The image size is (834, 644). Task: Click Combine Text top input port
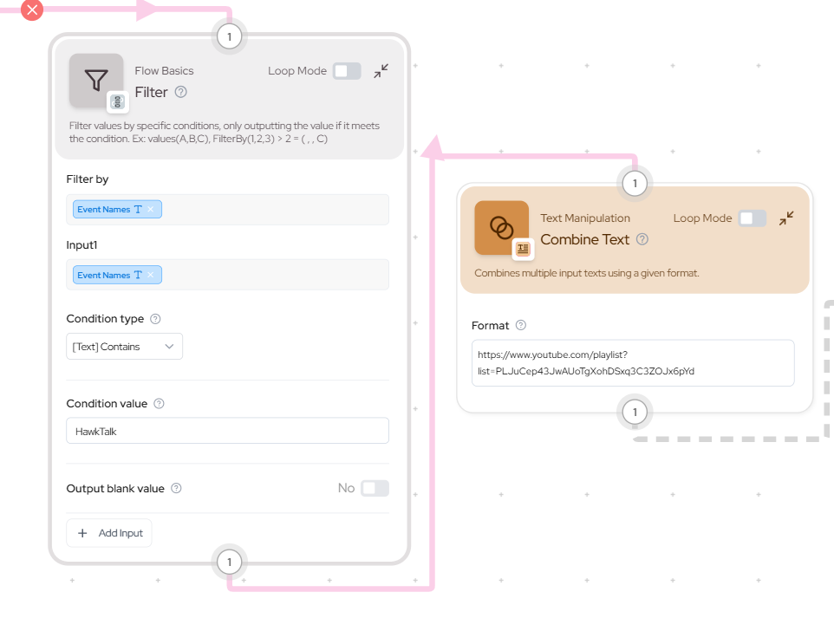click(x=635, y=184)
